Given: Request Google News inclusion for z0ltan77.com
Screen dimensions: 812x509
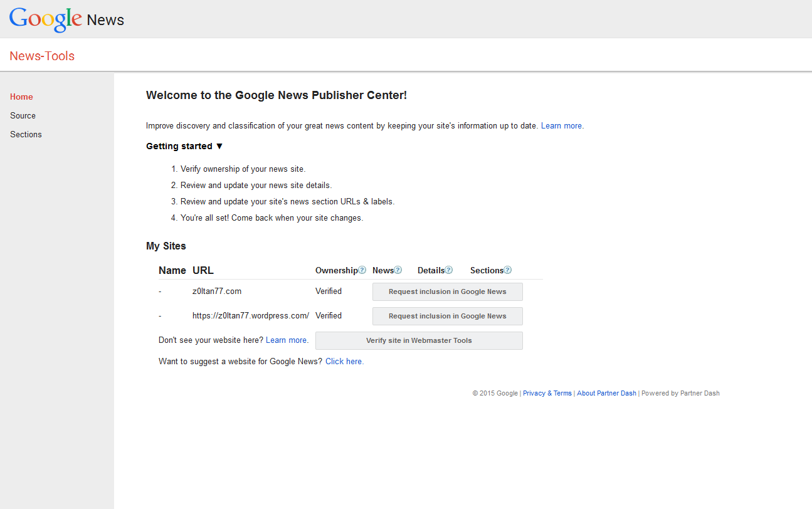Looking at the screenshot, I should 447,291.
